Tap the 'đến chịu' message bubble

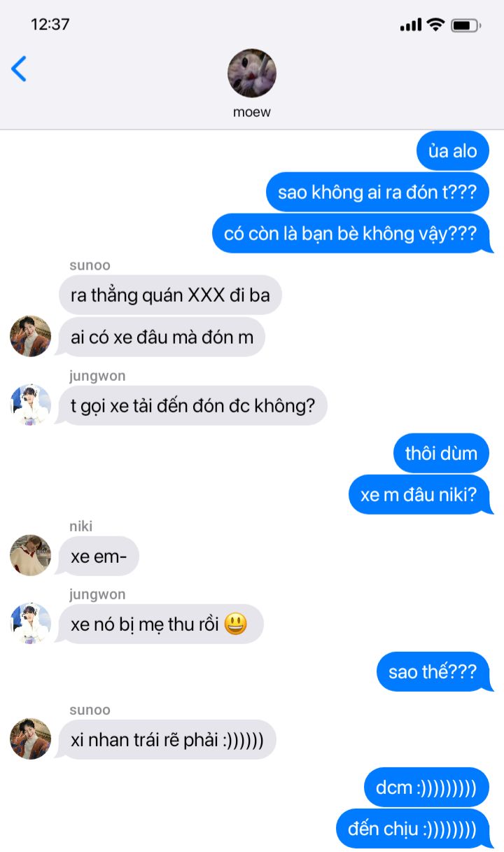pyautogui.click(x=414, y=829)
